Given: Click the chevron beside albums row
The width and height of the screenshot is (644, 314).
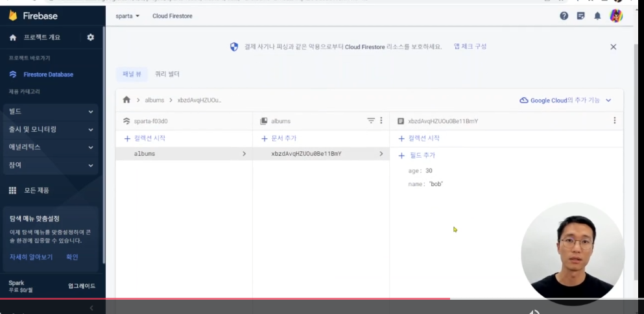Looking at the screenshot, I should tap(244, 154).
